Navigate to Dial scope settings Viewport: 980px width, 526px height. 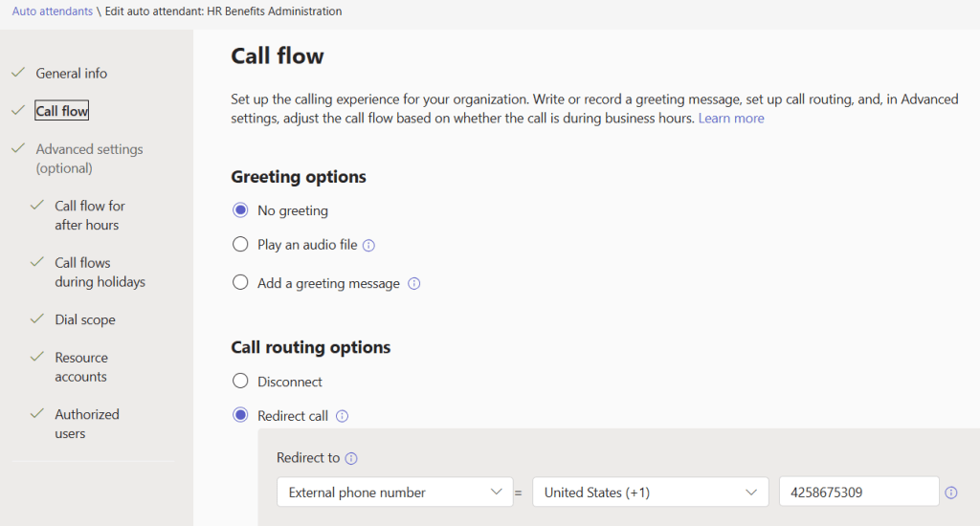pos(85,320)
